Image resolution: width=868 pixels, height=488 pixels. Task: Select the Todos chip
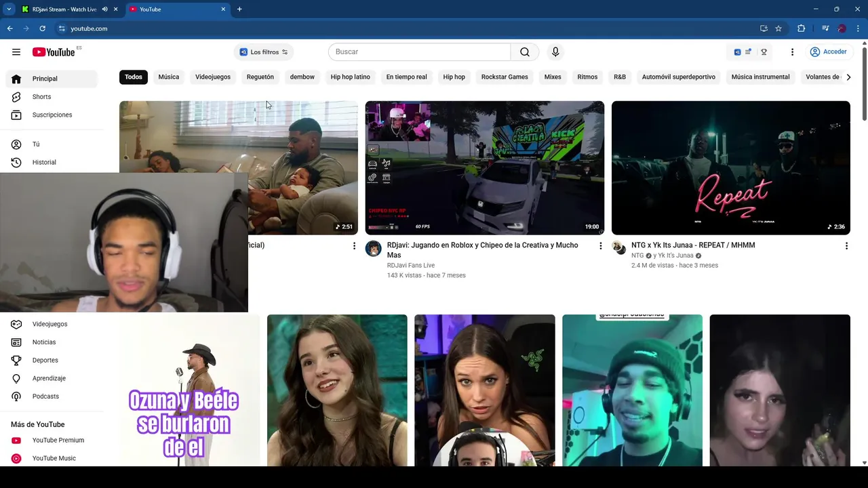pyautogui.click(x=134, y=77)
